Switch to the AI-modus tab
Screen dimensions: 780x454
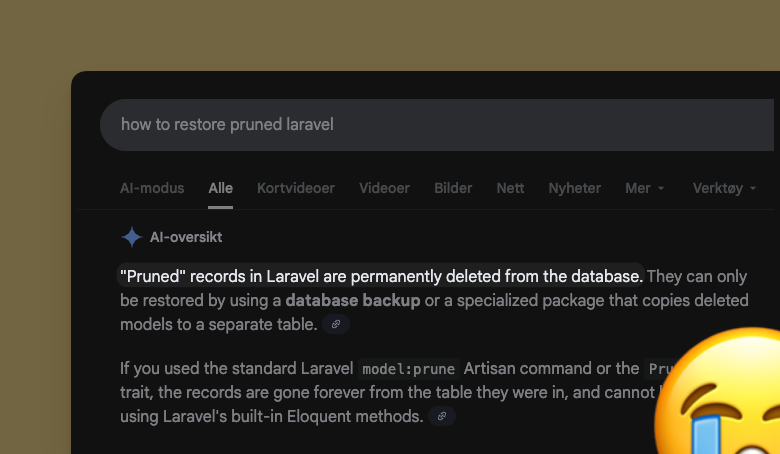pyautogui.click(x=152, y=188)
